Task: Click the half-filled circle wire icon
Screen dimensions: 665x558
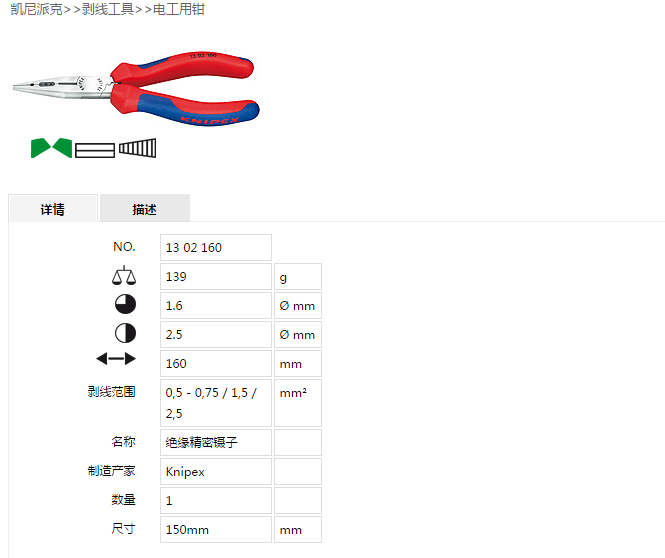Action: (x=125, y=333)
